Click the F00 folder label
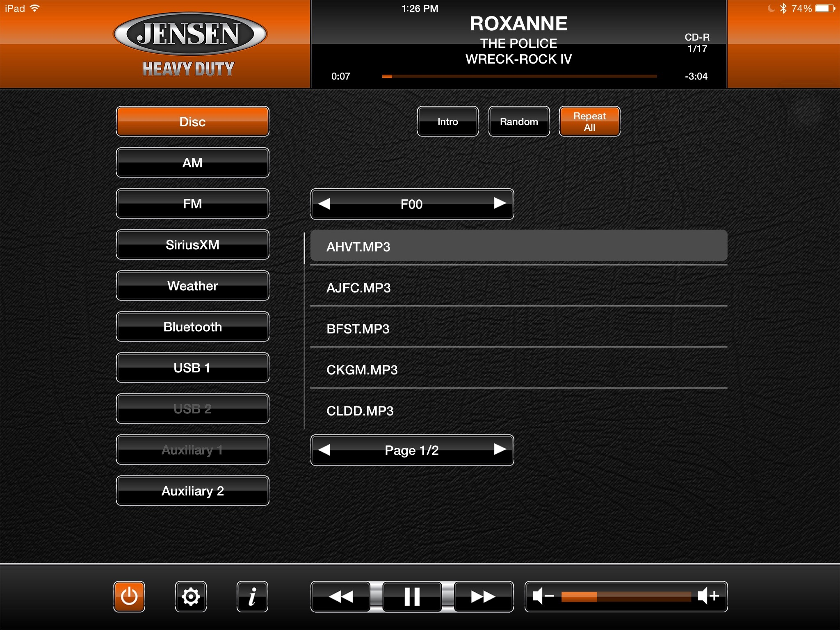The height and width of the screenshot is (630, 840). [411, 204]
